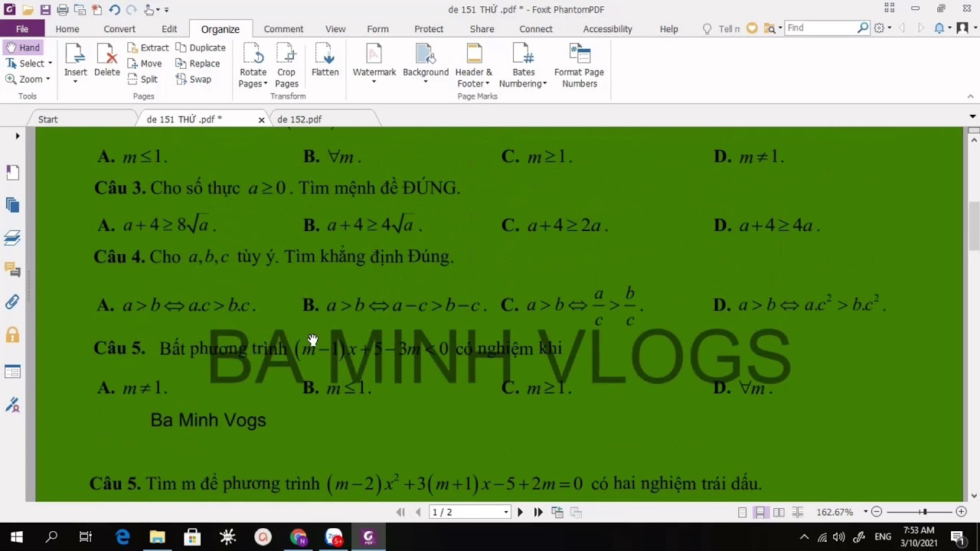Screen dimensions: 980x551
Task: Undo the last action
Action: coord(114,9)
